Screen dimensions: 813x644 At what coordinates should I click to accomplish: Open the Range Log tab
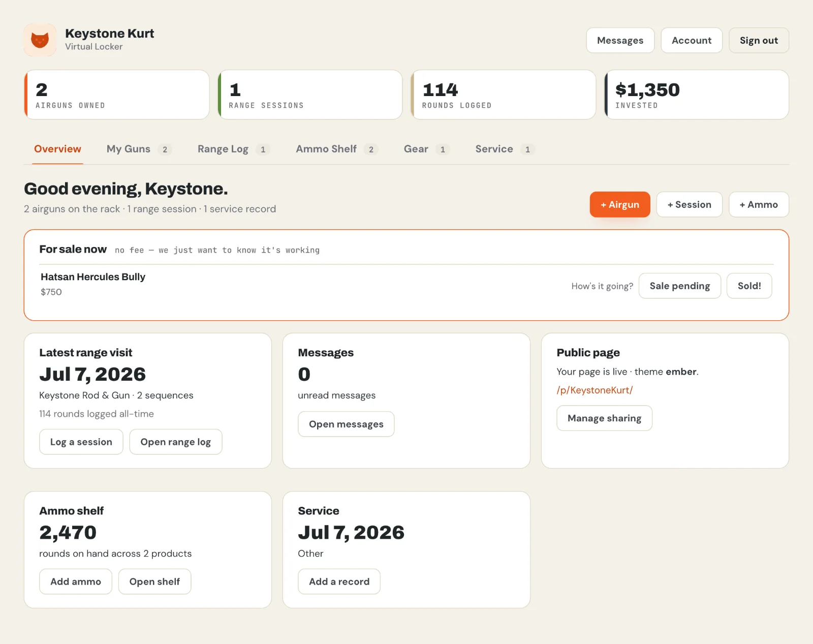click(233, 149)
